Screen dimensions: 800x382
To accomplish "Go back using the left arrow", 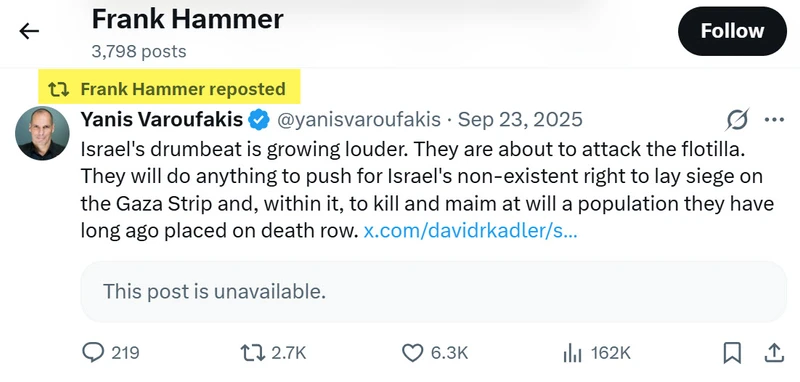I will click(29, 32).
